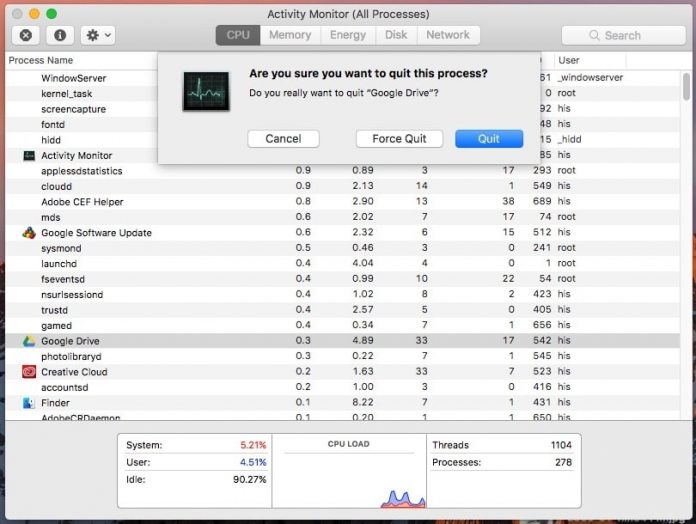
Task: Click the User 4.51% value
Action: [253, 462]
